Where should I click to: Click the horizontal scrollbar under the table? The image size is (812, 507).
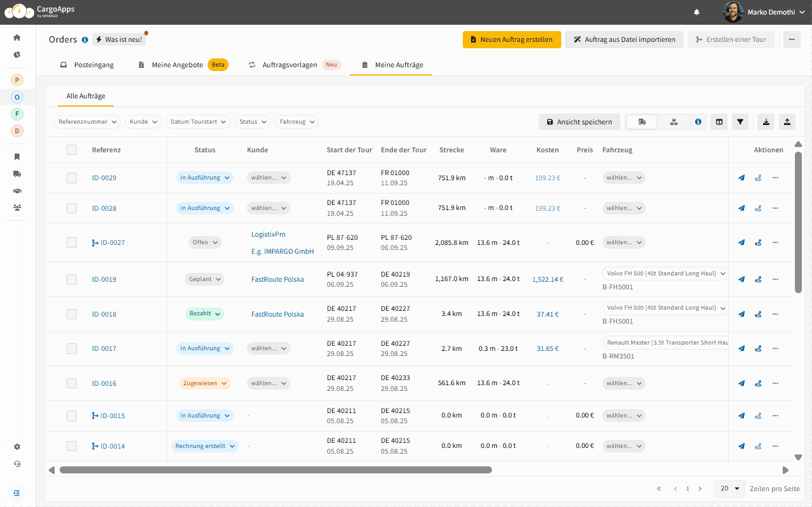click(276, 470)
